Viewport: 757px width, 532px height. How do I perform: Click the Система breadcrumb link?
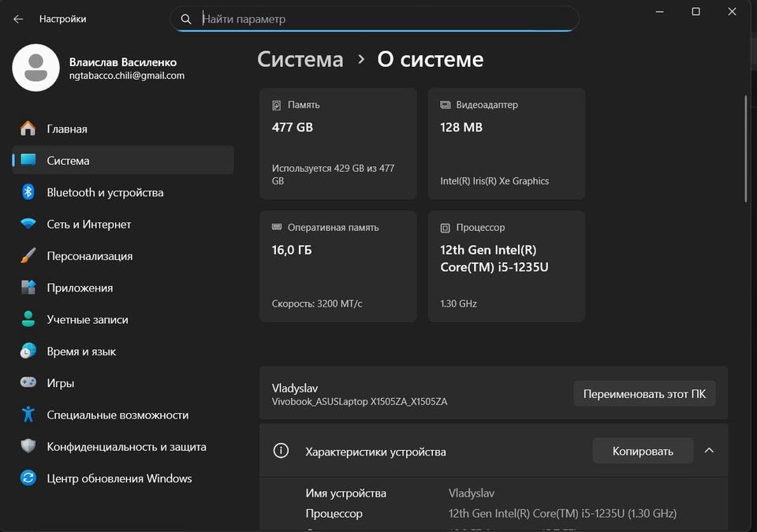pos(300,60)
